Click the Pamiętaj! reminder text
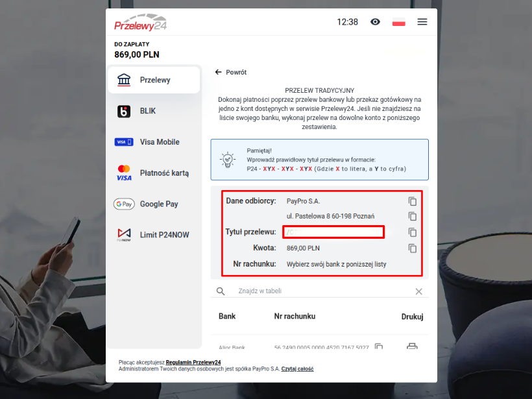 (x=260, y=151)
